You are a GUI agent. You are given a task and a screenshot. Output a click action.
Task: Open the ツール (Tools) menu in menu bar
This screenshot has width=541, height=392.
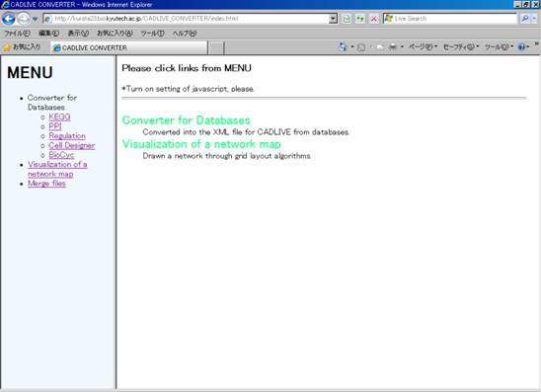coord(152,34)
